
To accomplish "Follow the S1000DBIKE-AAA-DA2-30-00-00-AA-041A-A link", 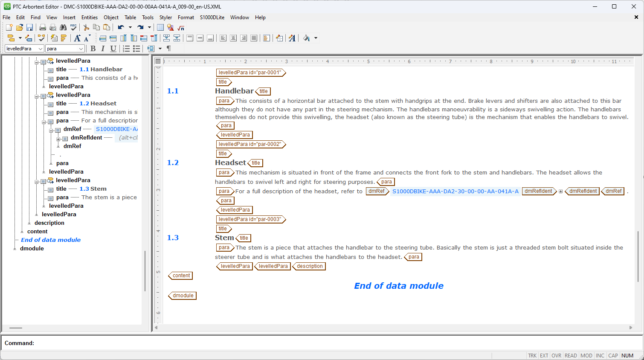I will click(455, 191).
